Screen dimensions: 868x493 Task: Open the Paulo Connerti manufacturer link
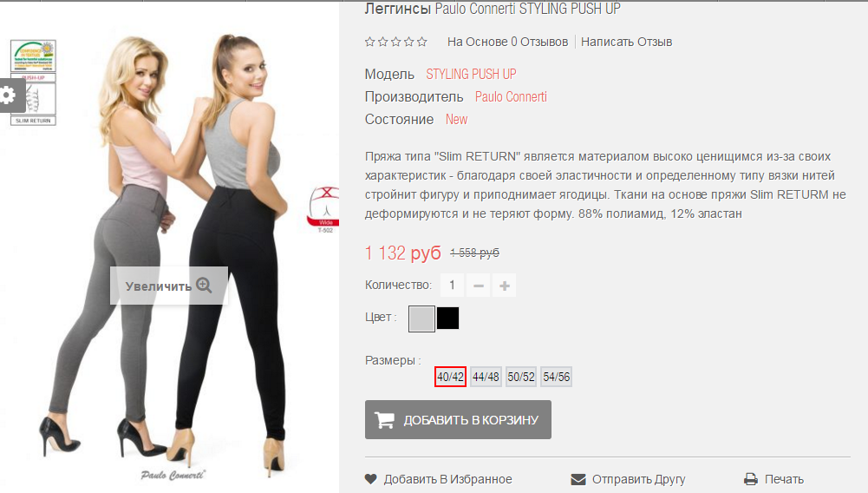coord(511,97)
